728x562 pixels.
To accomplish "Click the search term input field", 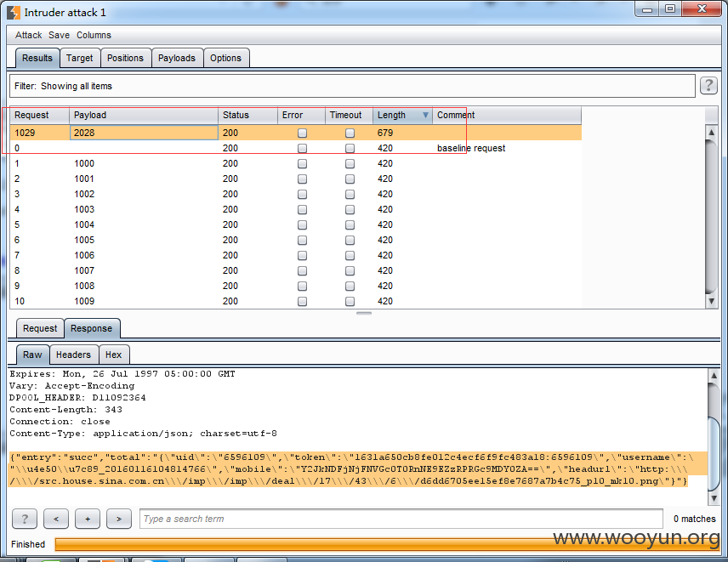I will click(x=401, y=519).
